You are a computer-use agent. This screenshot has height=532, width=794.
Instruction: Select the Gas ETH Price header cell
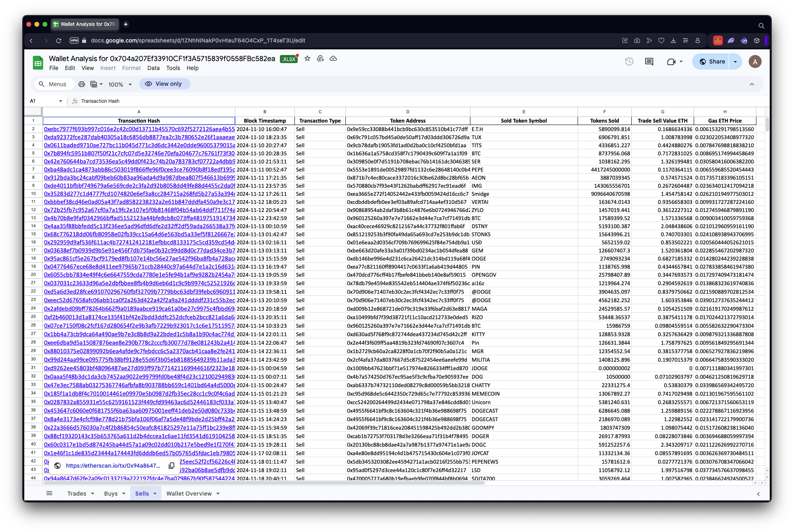(x=725, y=121)
